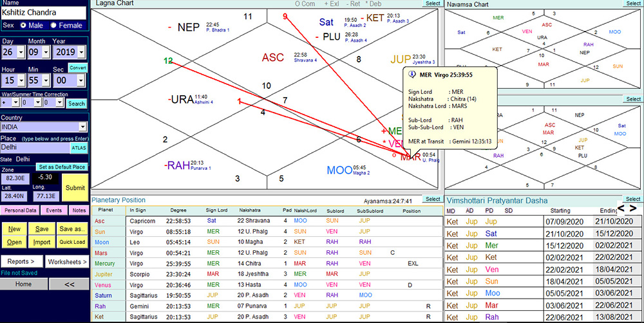Open the Personal Data tab
Image resolution: width=644 pixels, height=323 pixels.
[21, 210]
